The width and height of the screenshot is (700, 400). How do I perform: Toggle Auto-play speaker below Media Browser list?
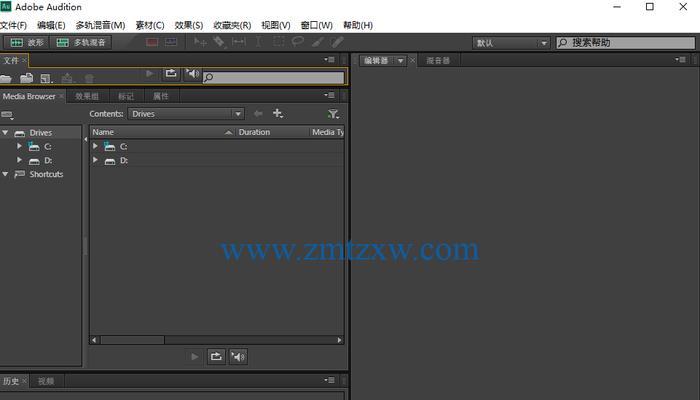pyautogui.click(x=238, y=357)
